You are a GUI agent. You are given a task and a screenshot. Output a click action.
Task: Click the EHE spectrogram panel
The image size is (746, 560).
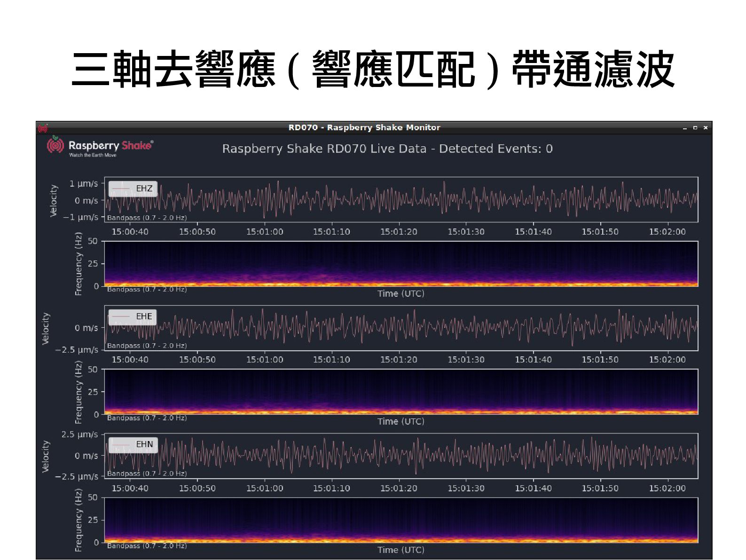[x=401, y=392]
